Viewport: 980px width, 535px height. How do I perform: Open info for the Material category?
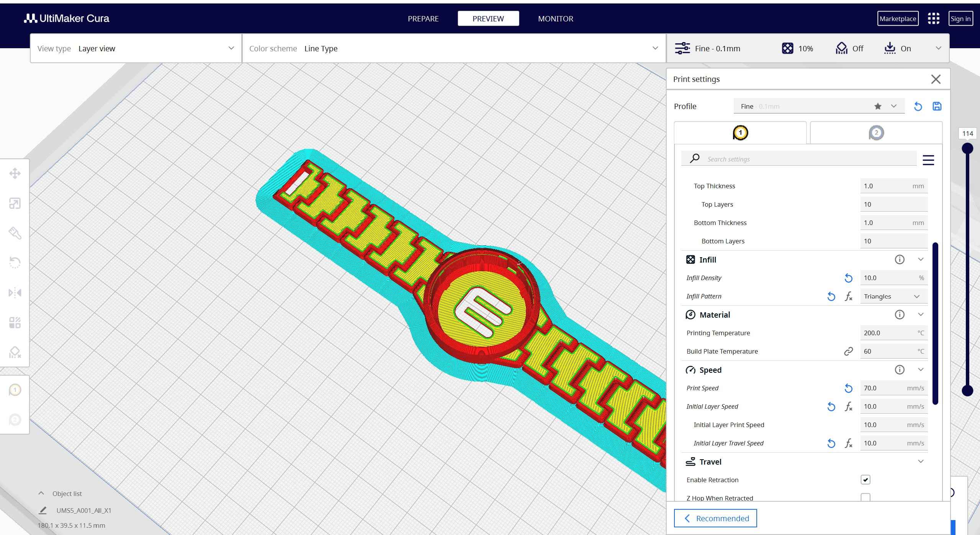pyautogui.click(x=900, y=315)
